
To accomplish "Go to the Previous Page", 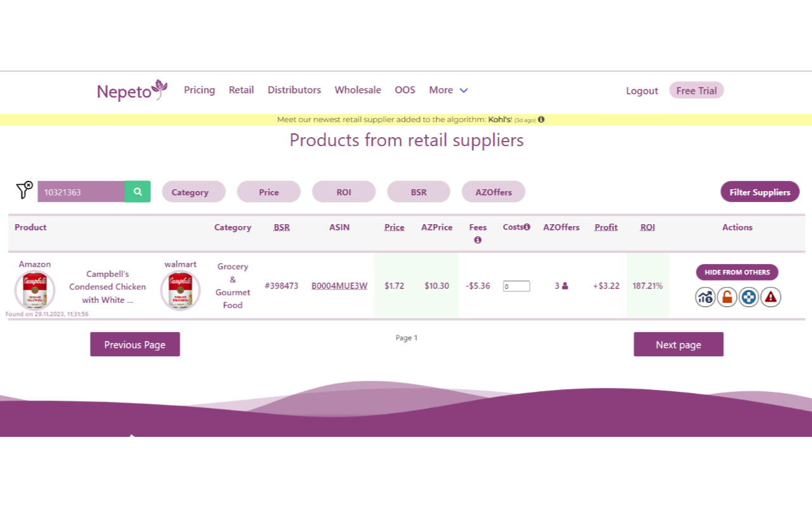I will point(135,344).
